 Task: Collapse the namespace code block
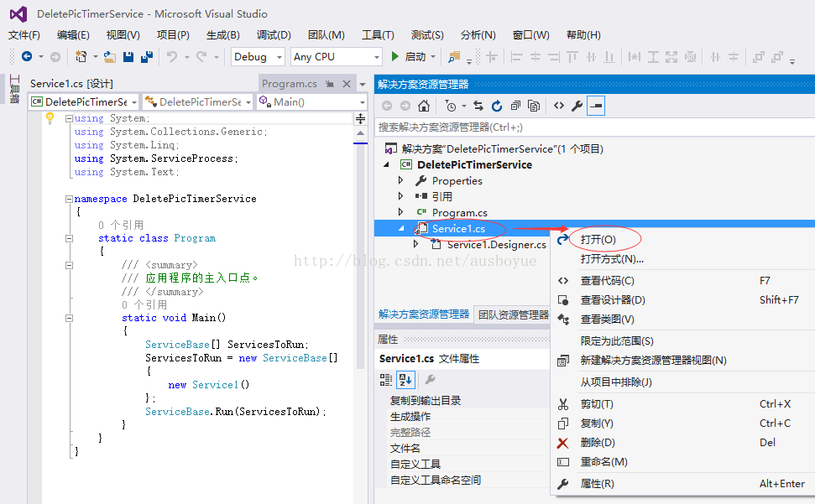coord(69,199)
